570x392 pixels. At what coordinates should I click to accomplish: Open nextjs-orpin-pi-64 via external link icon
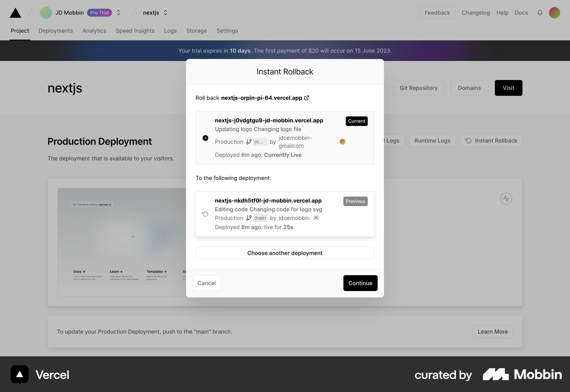click(307, 98)
